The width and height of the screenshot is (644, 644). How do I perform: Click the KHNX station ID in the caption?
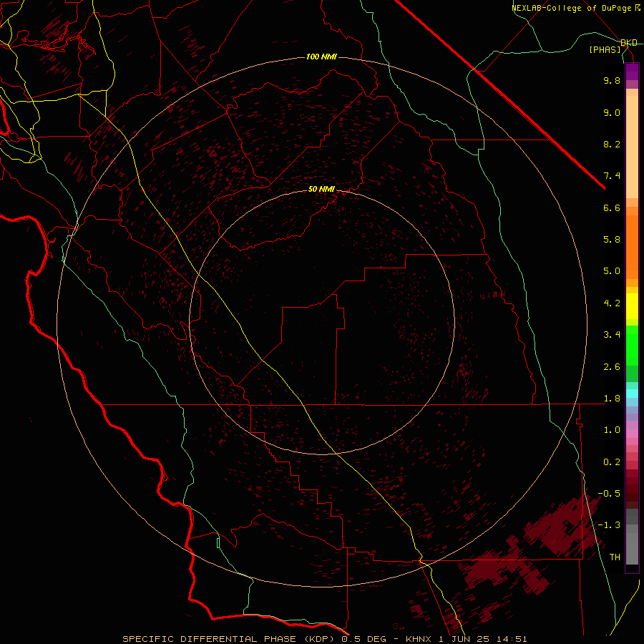click(420, 639)
